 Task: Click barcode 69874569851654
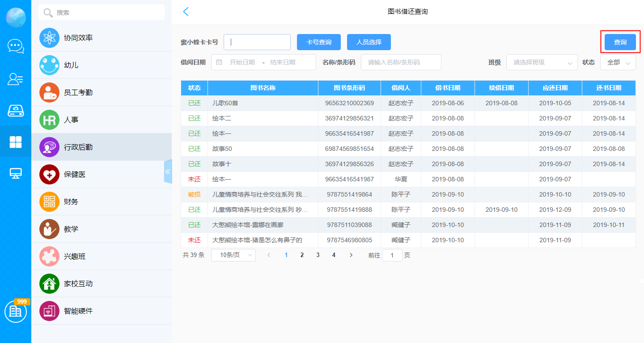[x=349, y=149]
